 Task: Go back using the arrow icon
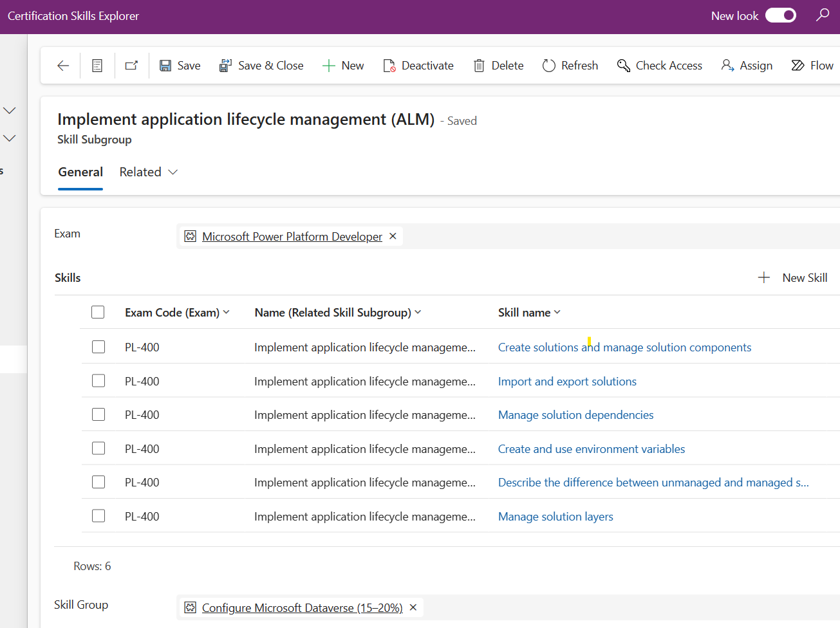(x=63, y=66)
